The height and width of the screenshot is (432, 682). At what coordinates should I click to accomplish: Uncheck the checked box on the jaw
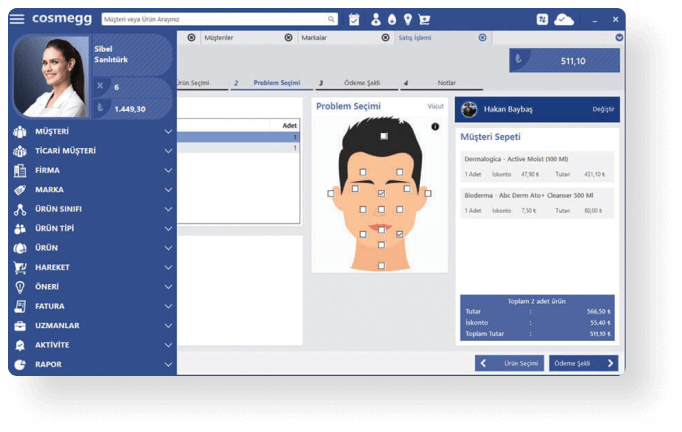coord(400,234)
